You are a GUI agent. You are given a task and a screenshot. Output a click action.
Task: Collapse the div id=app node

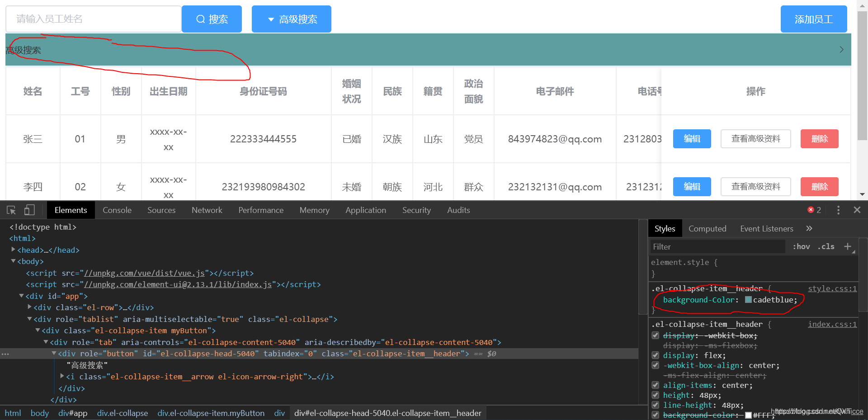pos(21,296)
